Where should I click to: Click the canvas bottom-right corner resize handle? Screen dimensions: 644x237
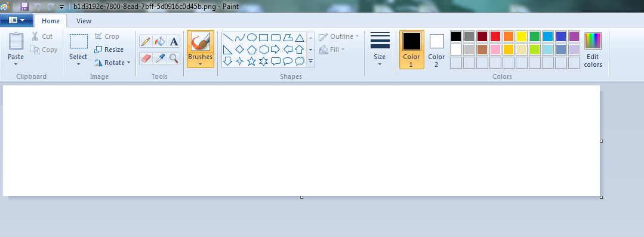point(601,198)
